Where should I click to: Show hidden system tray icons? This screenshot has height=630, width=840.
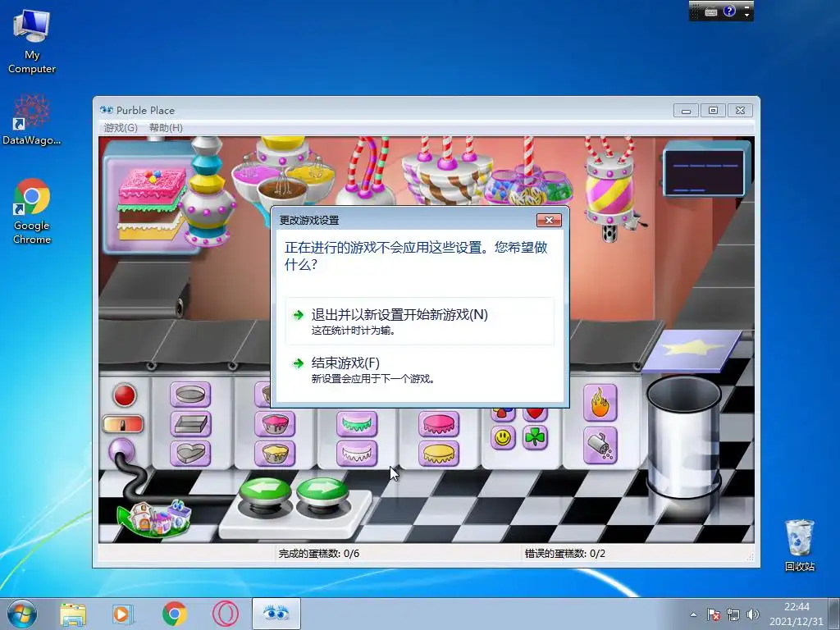click(693, 615)
